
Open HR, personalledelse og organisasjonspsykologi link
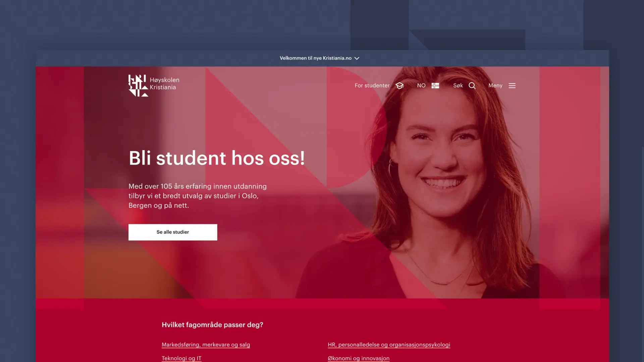pos(389,345)
